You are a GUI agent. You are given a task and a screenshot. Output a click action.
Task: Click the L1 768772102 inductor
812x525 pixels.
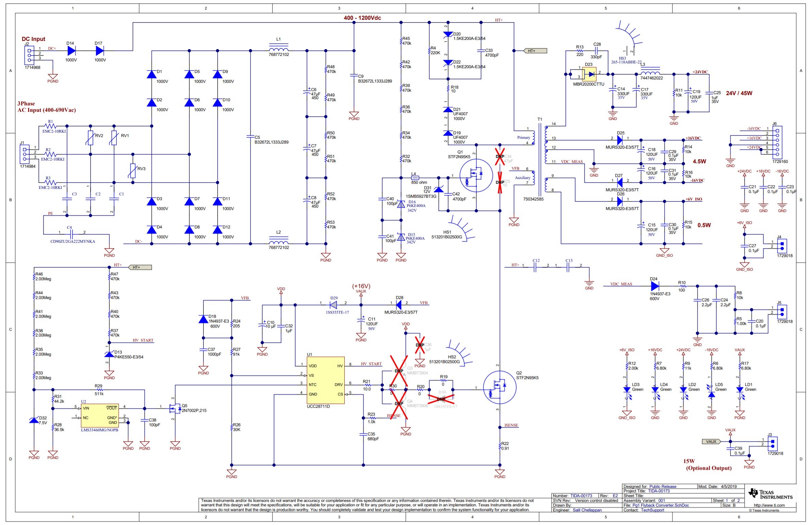tap(278, 47)
